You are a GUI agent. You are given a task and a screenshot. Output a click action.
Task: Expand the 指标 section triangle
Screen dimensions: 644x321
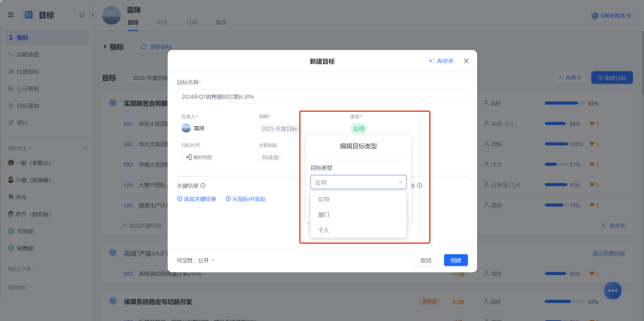[x=105, y=47]
